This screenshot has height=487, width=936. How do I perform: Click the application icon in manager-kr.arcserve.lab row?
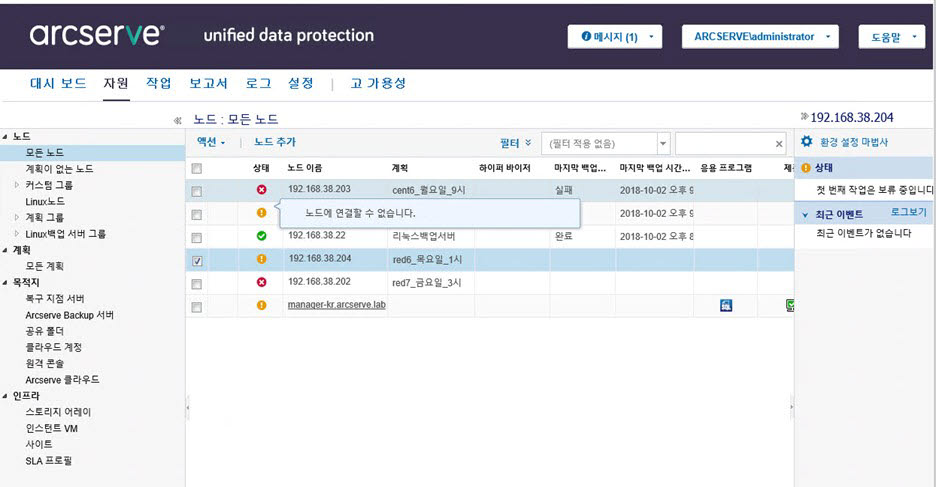tap(726, 305)
